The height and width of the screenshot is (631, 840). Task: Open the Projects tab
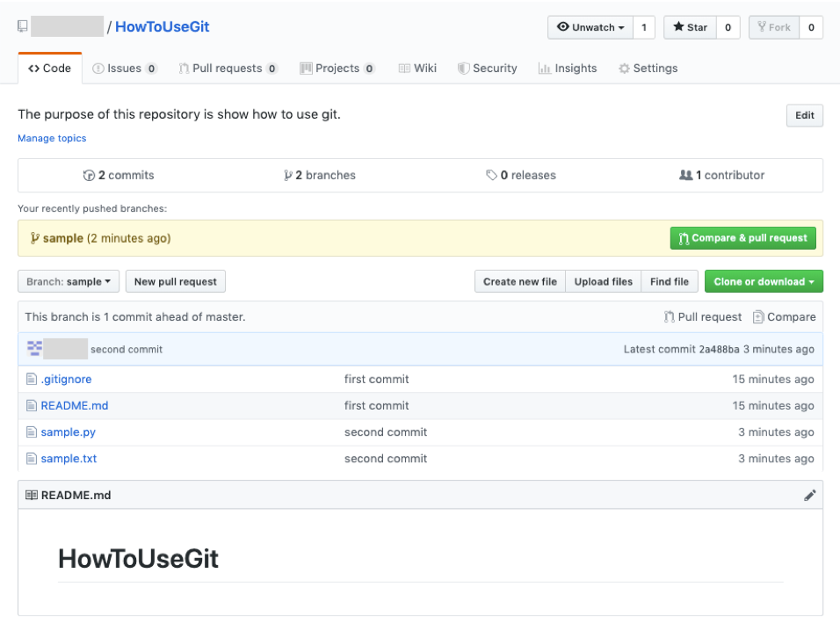(337, 68)
